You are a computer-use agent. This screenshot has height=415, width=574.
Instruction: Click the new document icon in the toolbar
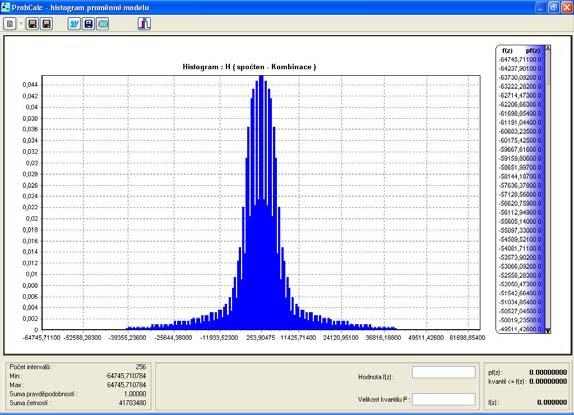10,24
